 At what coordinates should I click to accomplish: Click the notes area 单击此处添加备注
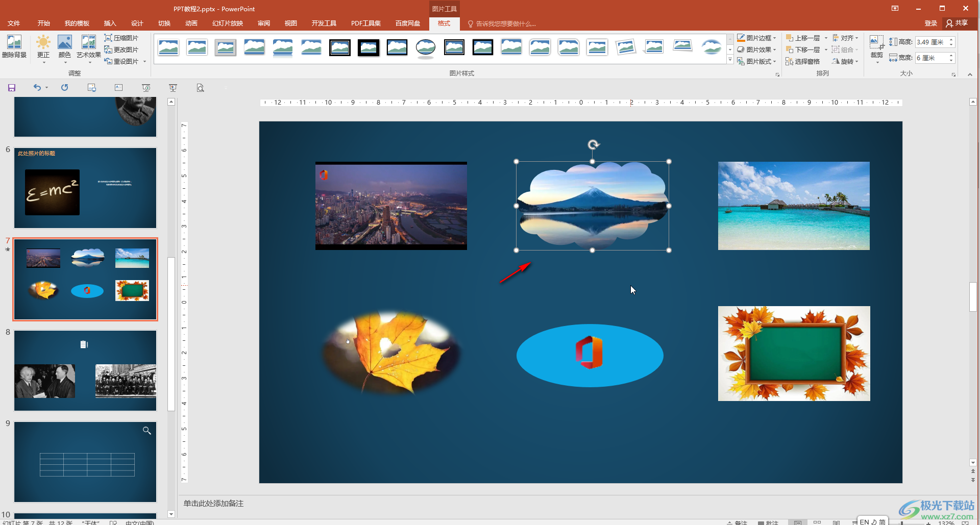tap(213, 504)
